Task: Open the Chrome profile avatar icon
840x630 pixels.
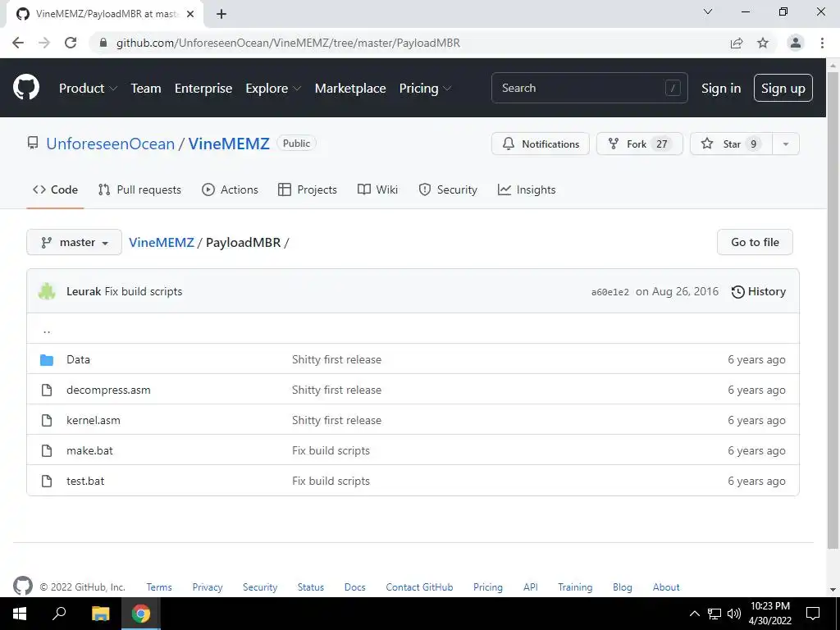Action: 796,43
